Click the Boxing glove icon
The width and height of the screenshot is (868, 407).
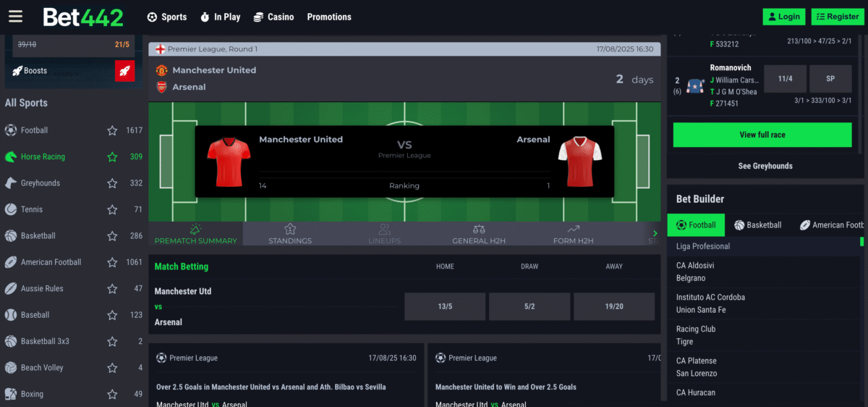(x=11, y=394)
